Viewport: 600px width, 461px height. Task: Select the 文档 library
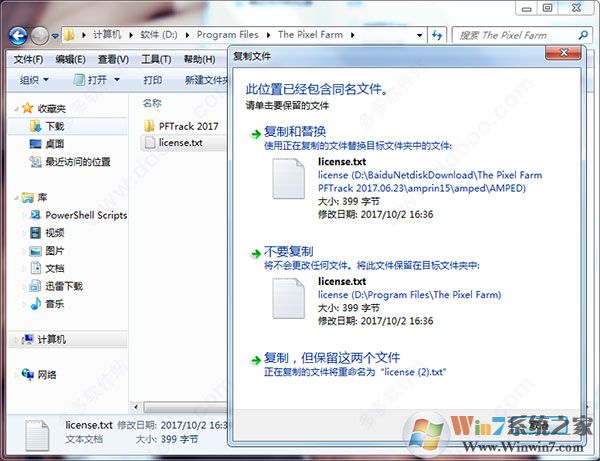55,269
